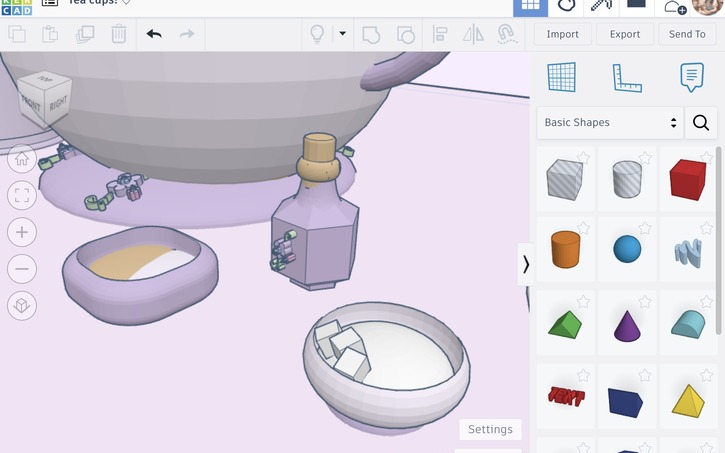Click the Align tool icon
Viewport: 725px width, 453px height.
[440, 34]
